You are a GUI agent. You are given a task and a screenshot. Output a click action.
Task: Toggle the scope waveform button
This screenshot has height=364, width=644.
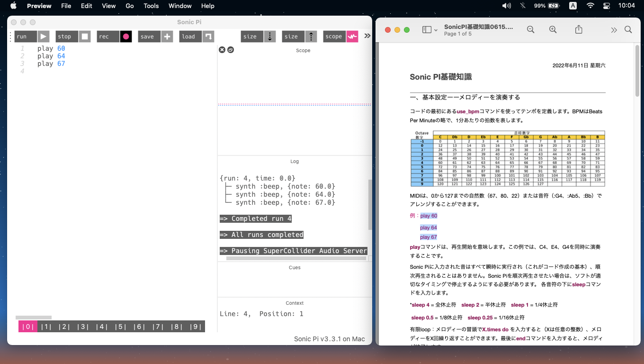click(352, 36)
